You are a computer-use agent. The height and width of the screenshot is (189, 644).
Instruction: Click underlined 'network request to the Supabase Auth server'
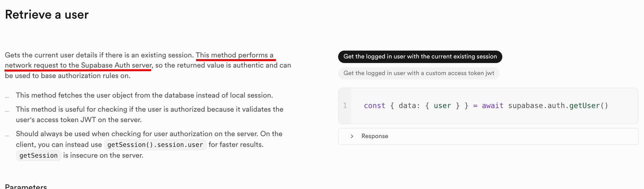pyautogui.click(x=78, y=65)
